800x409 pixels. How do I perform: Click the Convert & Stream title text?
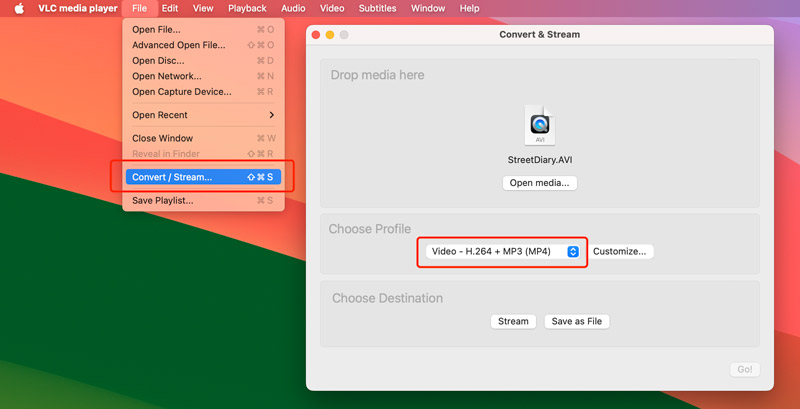coord(539,35)
